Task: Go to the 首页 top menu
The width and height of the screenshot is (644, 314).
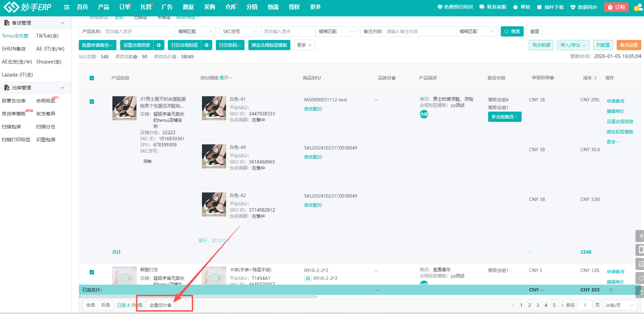Action: 82,7
